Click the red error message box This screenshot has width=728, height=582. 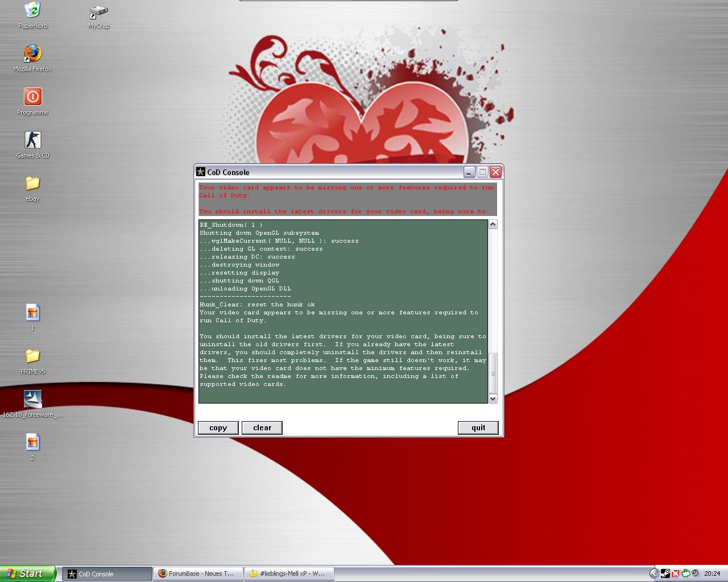pos(347,199)
